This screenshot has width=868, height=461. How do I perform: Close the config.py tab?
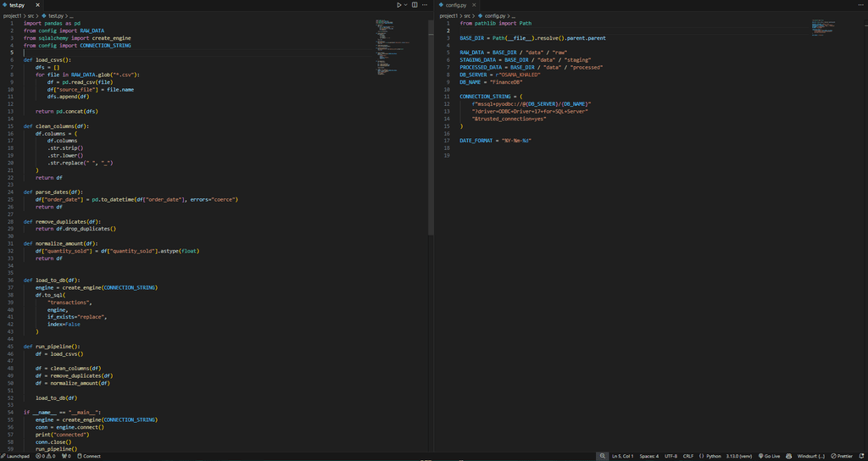473,5
